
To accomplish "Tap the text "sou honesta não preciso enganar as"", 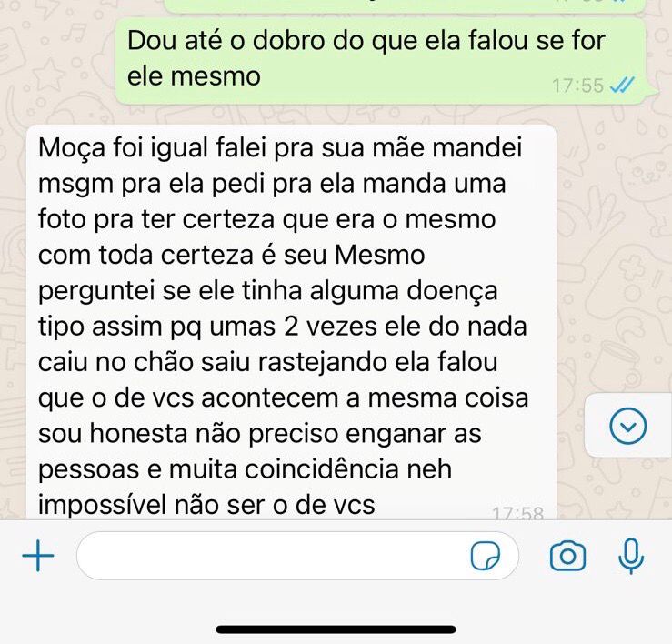I will click(x=260, y=434).
